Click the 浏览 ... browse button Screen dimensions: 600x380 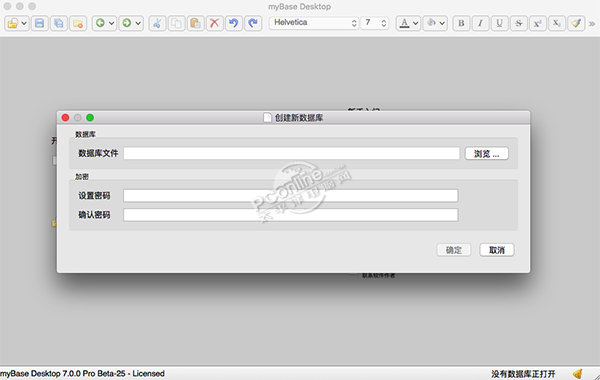(487, 153)
